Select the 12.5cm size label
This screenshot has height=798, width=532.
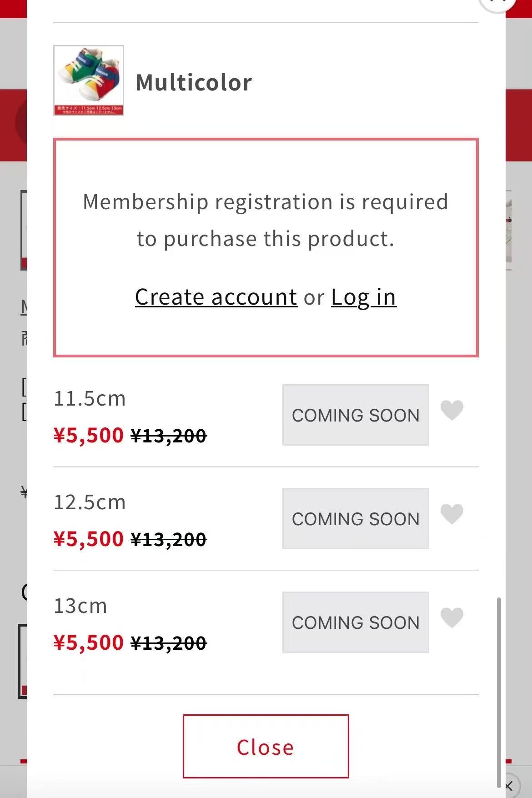90,502
